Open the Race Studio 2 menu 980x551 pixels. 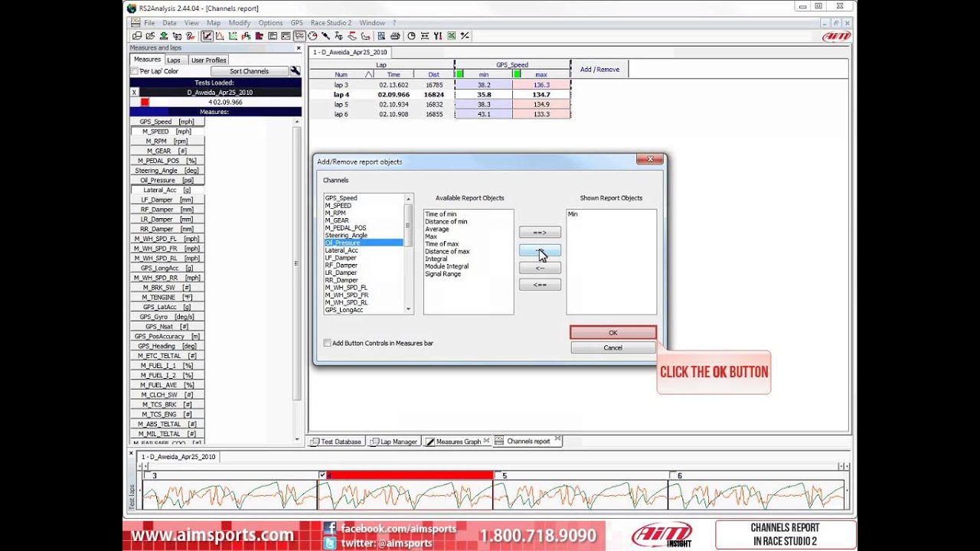pyautogui.click(x=331, y=23)
